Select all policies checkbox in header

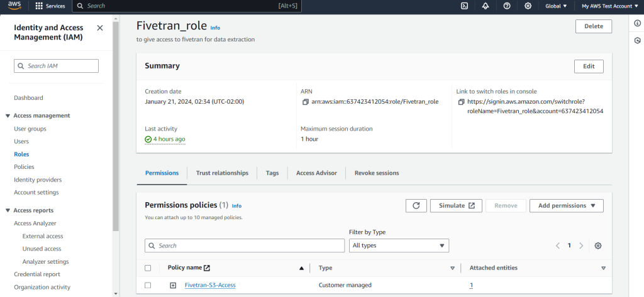[148, 268]
